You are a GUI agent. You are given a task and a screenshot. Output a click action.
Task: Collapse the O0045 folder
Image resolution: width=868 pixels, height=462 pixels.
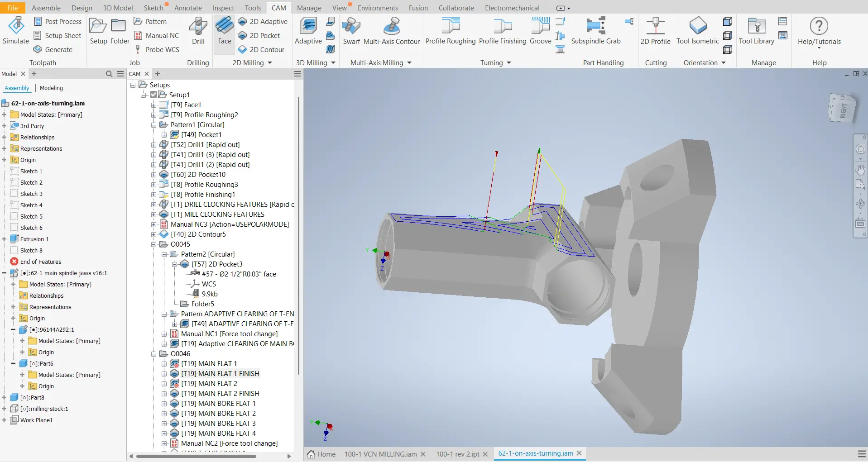click(154, 244)
